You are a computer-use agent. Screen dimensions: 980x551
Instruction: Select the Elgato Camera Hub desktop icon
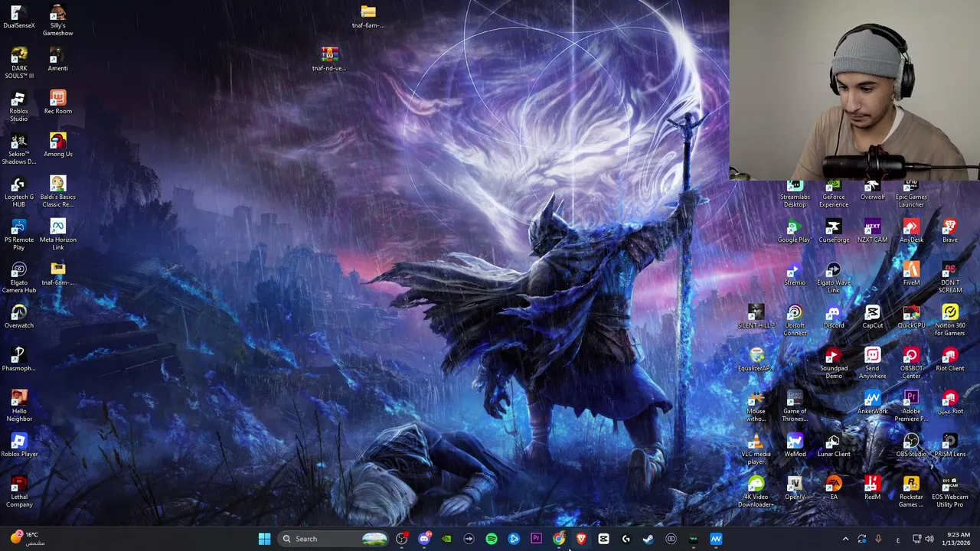(19, 278)
